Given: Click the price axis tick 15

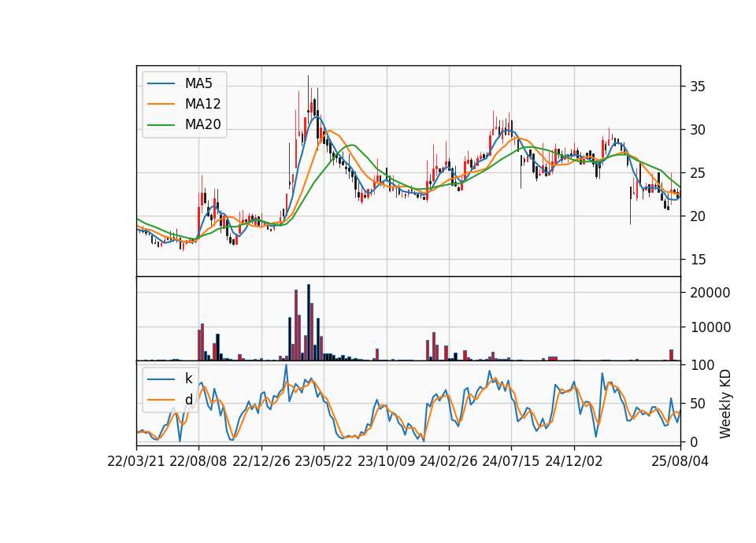Looking at the screenshot, I should click(x=698, y=260).
